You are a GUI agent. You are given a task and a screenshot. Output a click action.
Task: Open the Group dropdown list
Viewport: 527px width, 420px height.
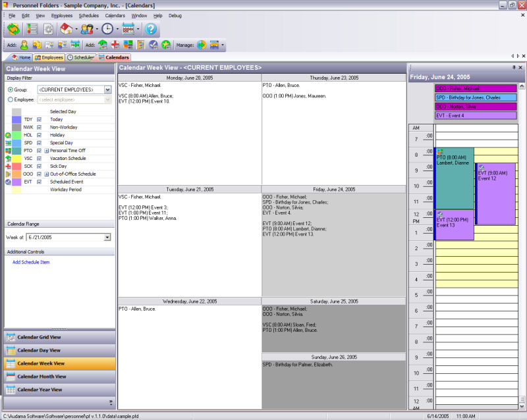(107, 90)
